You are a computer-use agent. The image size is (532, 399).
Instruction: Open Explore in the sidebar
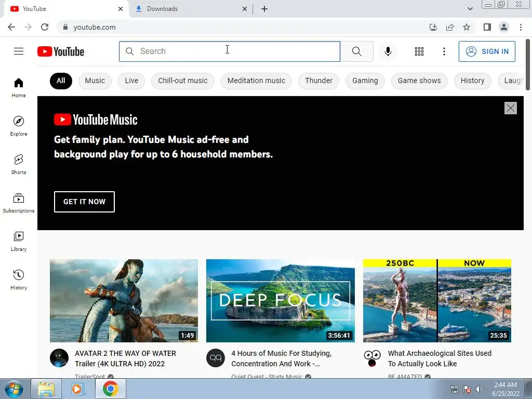click(x=19, y=126)
